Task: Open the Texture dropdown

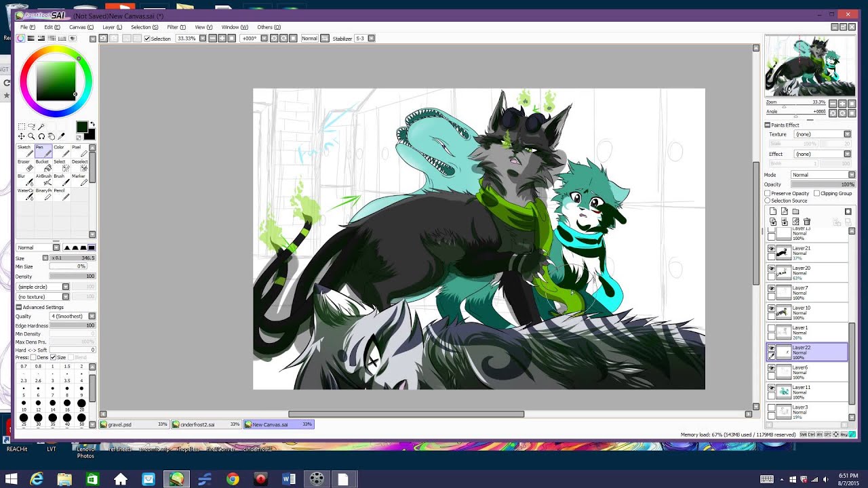Action: [847, 134]
